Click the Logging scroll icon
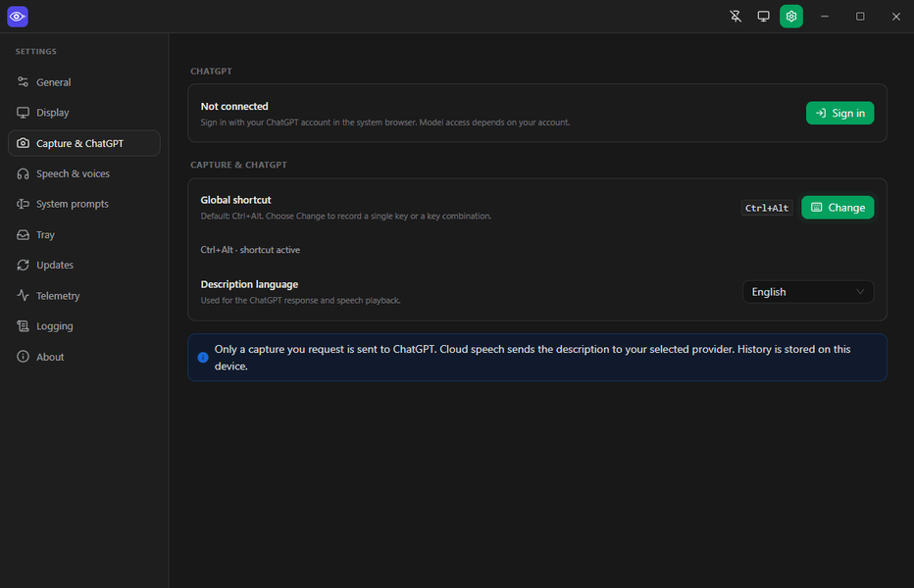Screen dimensions: 914x588 tap(23, 325)
